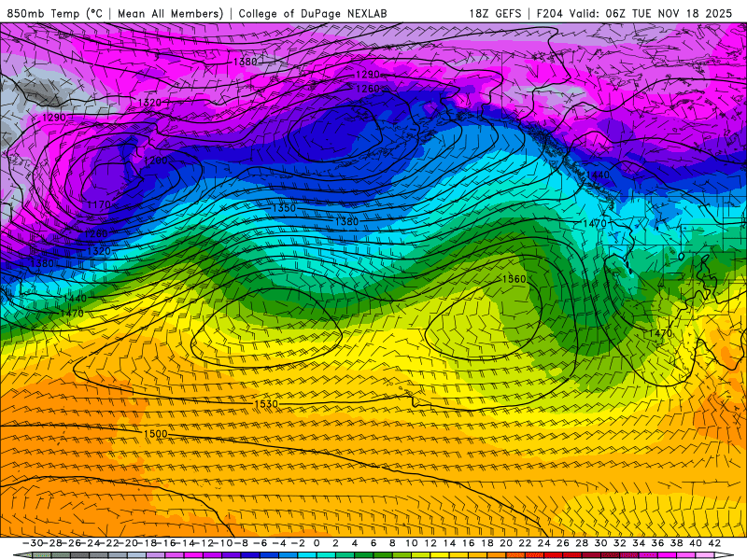Image resolution: width=747 pixels, height=560 pixels.
Task: Click the 1560 contour label
Action: (514, 279)
